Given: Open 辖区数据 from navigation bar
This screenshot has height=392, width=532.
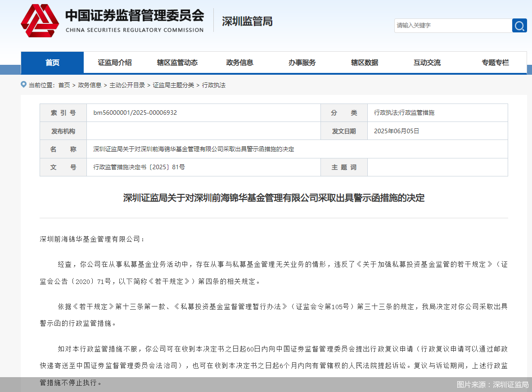Looking at the screenshot, I should (x=365, y=63).
